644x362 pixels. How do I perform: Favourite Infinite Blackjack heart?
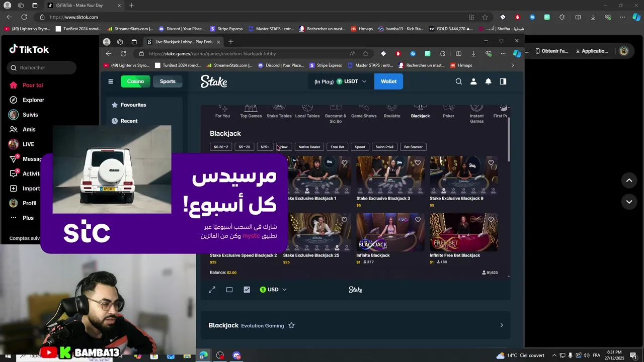[x=418, y=220]
